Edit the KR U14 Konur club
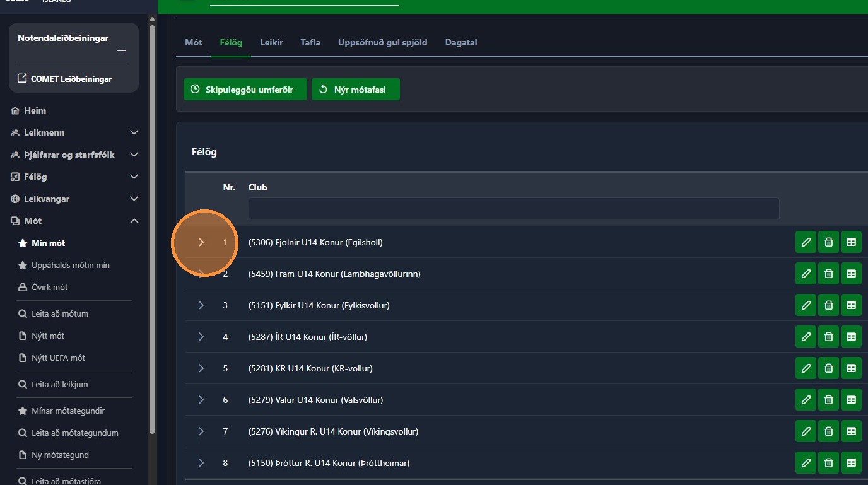 click(x=806, y=368)
